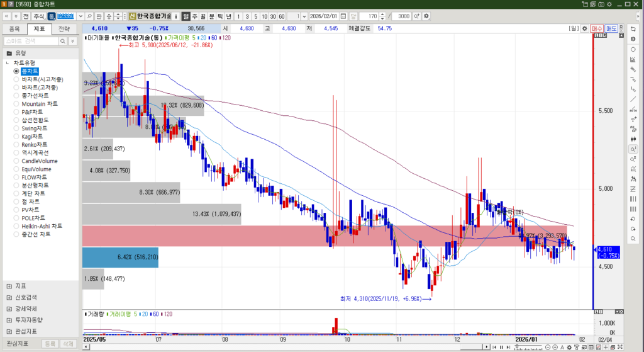The height and width of the screenshot is (352, 644).
Task: Expand the 투자자동향 section
Action: click(x=9, y=319)
